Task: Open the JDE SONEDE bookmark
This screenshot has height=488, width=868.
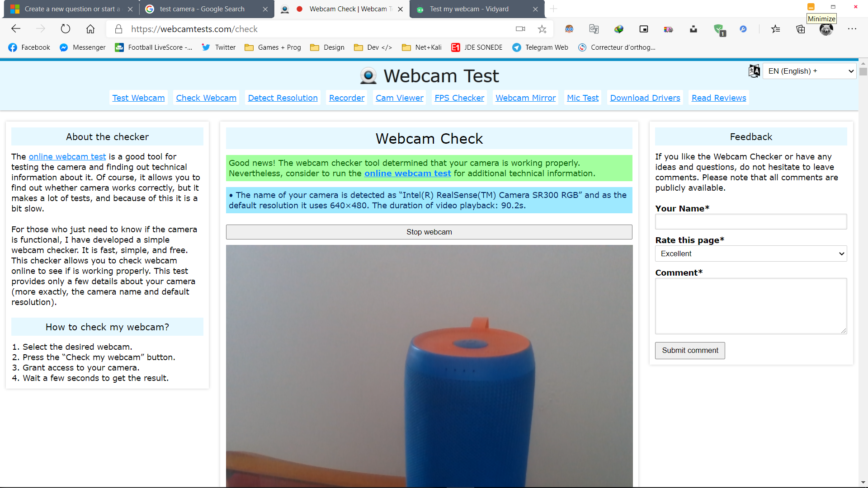Action: point(477,47)
